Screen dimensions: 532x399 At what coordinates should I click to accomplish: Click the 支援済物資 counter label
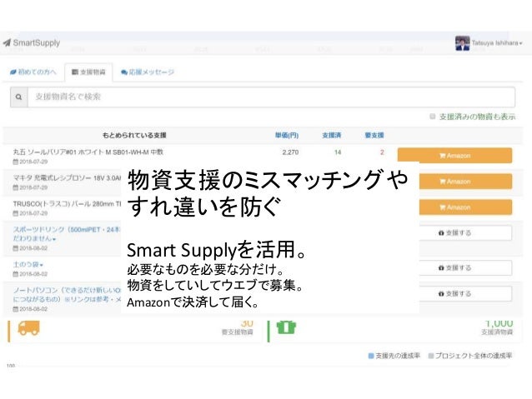[x=497, y=332]
